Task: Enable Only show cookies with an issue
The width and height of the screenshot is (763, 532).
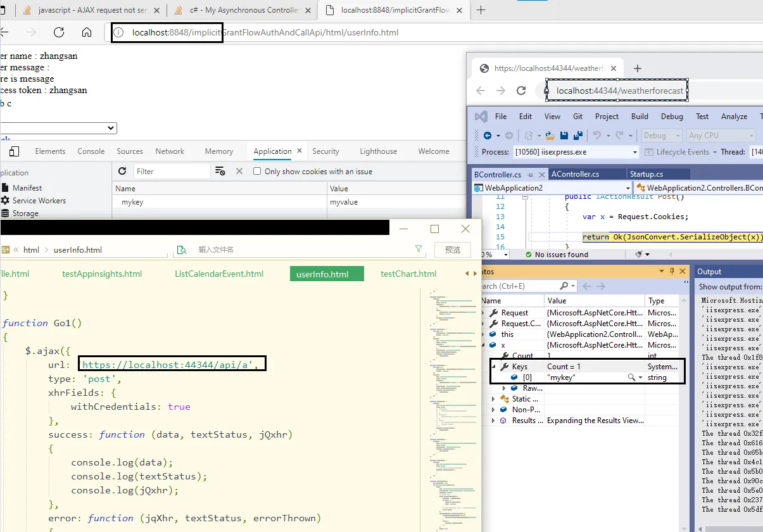Action: pyautogui.click(x=257, y=172)
